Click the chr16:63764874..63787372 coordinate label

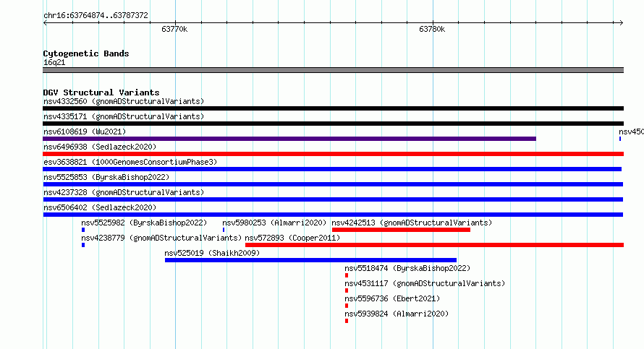click(96, 15)
